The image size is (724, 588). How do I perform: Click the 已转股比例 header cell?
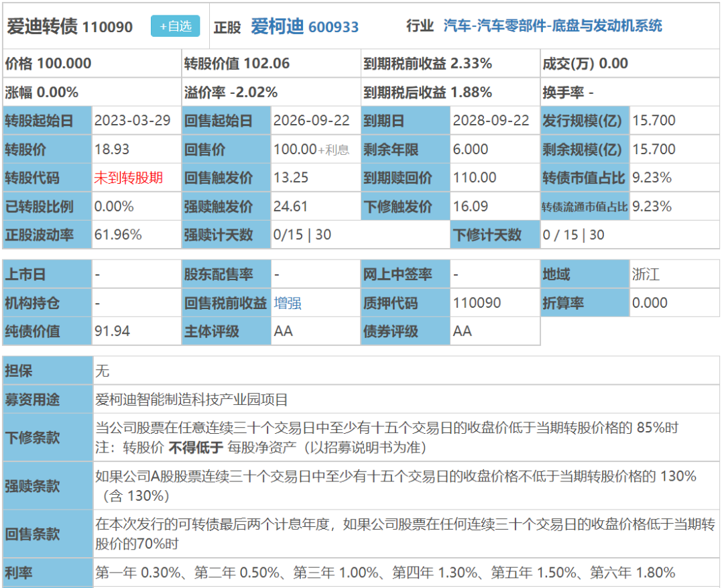point(47,207)
